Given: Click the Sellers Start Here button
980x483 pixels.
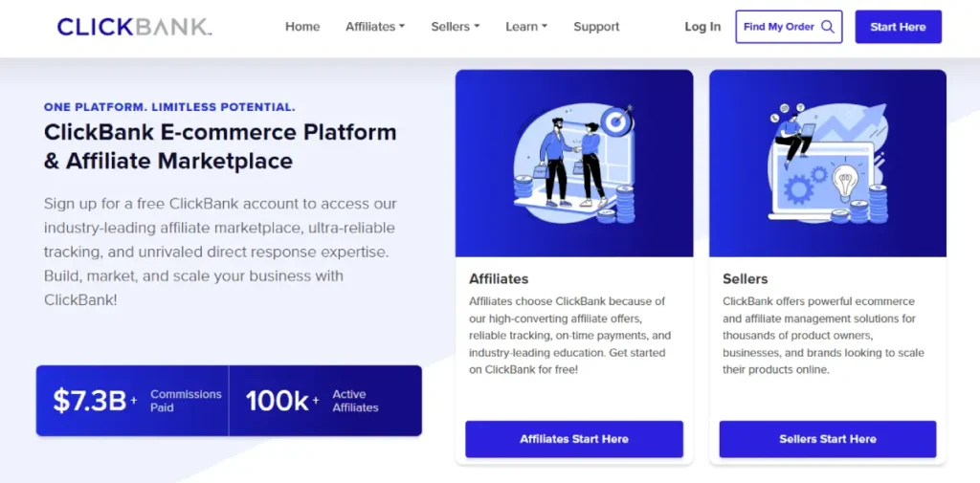Looking at the screenshot, I should coord(828,439).
